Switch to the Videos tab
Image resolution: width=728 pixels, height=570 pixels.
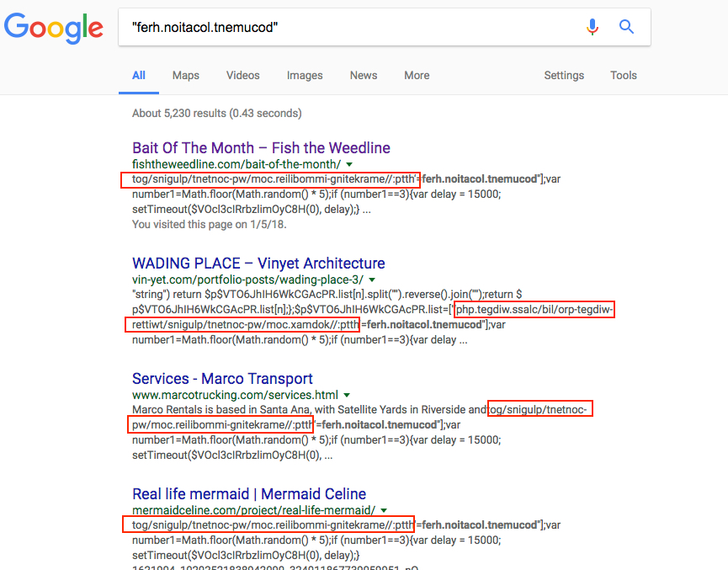(243, 75)
